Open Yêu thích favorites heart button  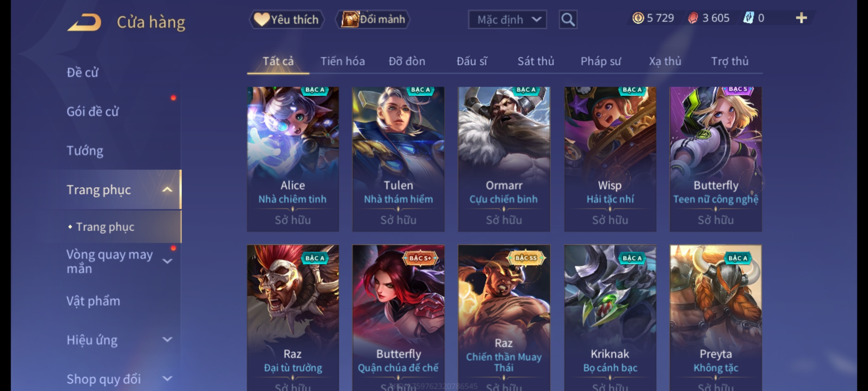click(286, 20)
